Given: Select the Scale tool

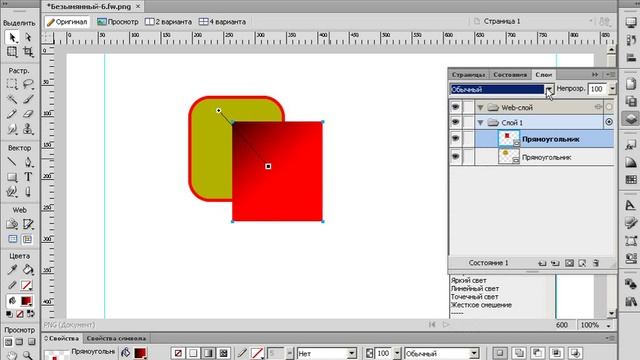Looking at the screenshot, I should 12,52.
